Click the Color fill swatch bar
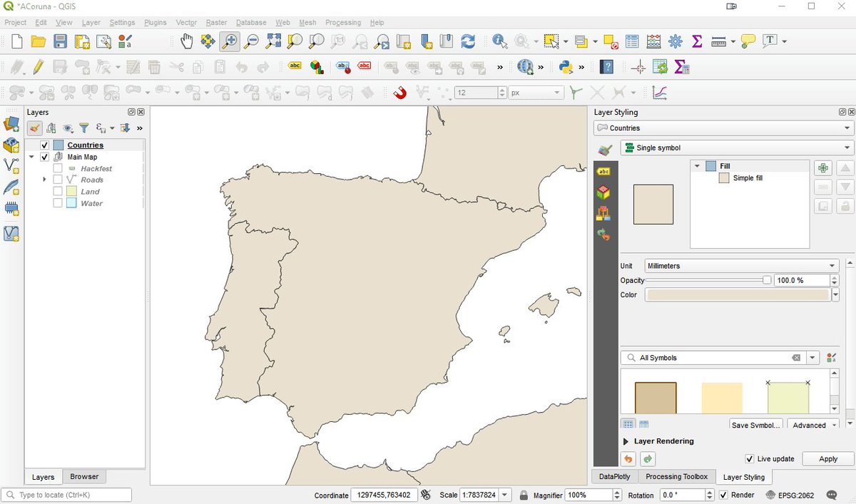Image resolution: width=856 pixels, height=504 pixels. [x=738, y=295]
